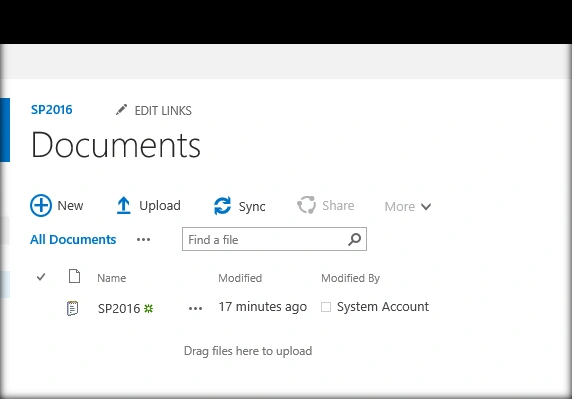This screenshot has height=399, width=572.
Task: Open the ellipsis menu next to All Documents
Action: pyautogui.click(x=143, y=240)
